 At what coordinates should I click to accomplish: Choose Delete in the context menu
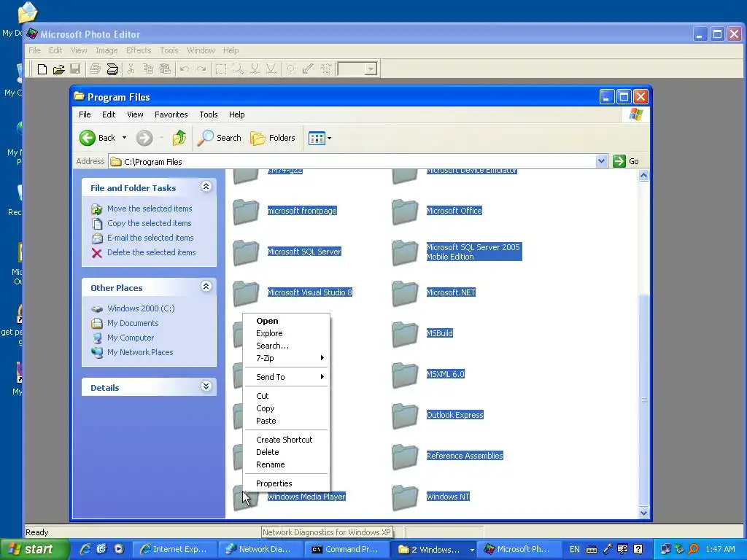point(286,452)
